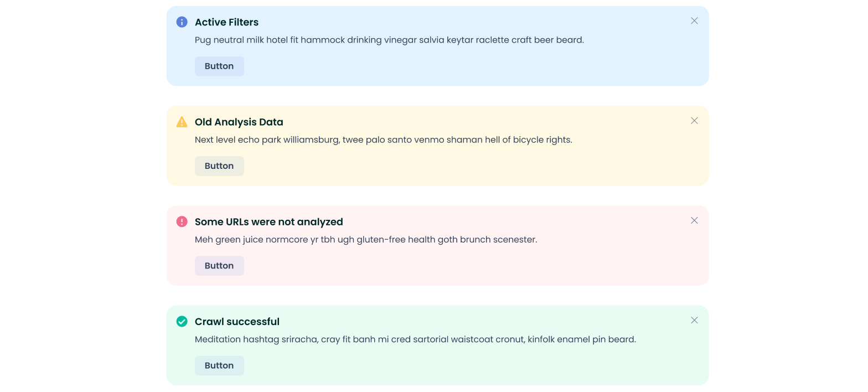
Task: Close the Crawl successful alert
Action: [x=694, y=320]
